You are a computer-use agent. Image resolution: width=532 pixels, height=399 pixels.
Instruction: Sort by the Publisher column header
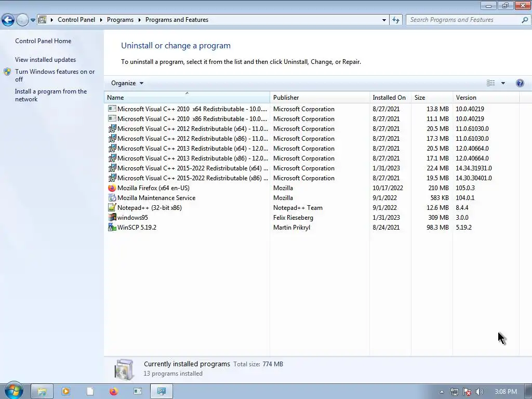320,97
